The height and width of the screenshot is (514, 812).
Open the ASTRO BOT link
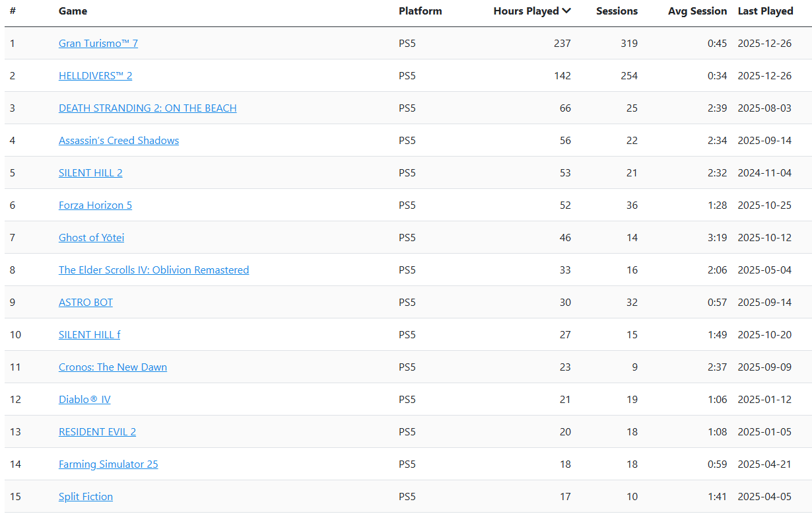(x=86, y=303)
